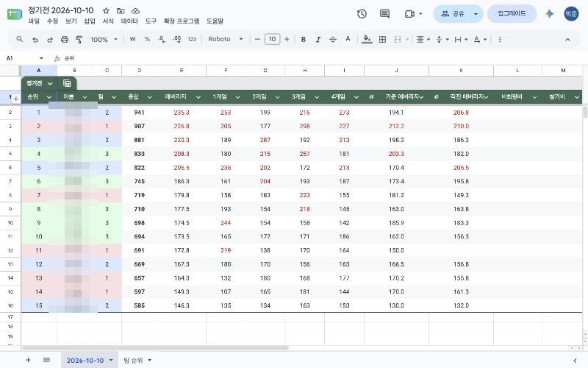Click the 업그레이드 button
588x368 pixels.
pyautogui.click(x=512, y=14)
